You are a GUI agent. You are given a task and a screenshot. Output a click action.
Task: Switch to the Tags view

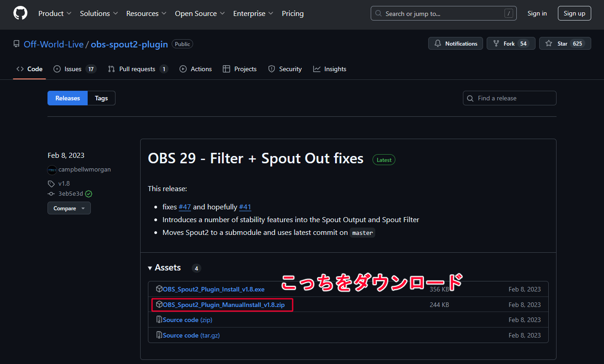pyautogui.click(x=101, y=98)
